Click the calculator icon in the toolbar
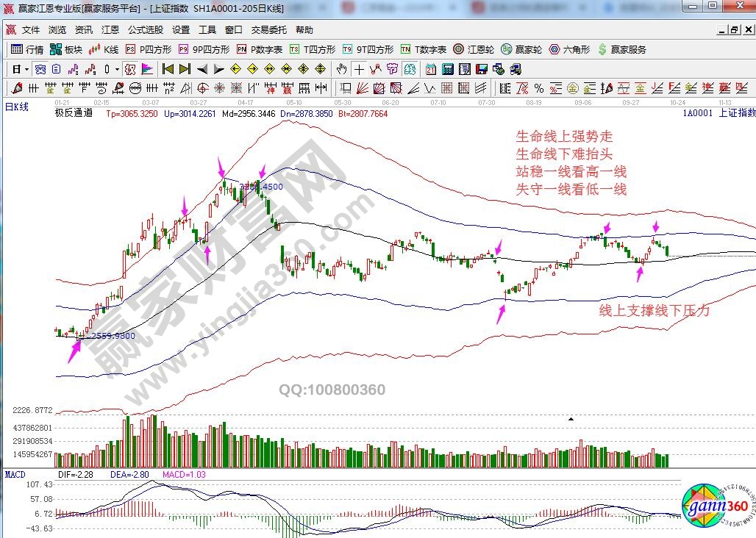 point(446,69)
